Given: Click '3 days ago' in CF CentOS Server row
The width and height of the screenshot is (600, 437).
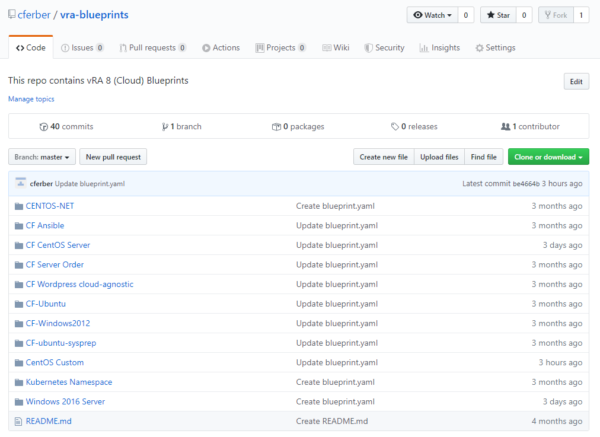Looking at the screenshot, I should [562, 245].
